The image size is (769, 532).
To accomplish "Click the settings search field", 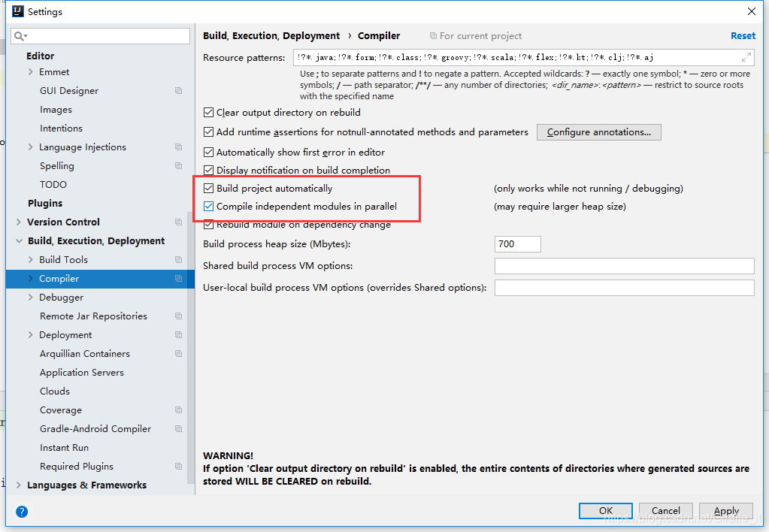I will (100, 36).
